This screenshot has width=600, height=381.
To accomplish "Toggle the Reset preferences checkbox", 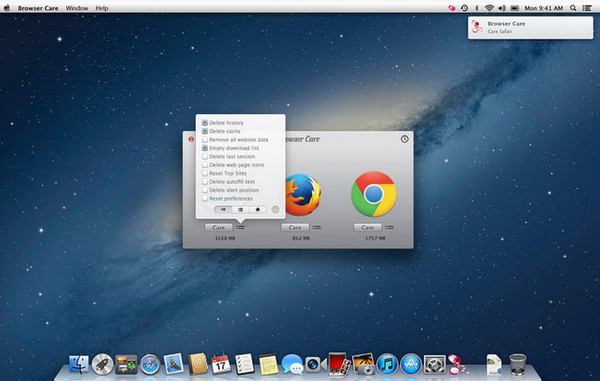I will 205,199.
